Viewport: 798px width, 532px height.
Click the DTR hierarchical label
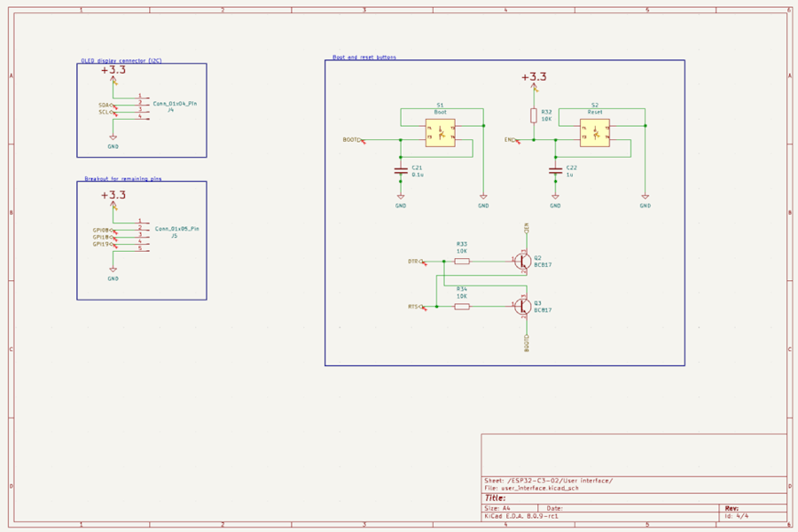tap(414, 262)
